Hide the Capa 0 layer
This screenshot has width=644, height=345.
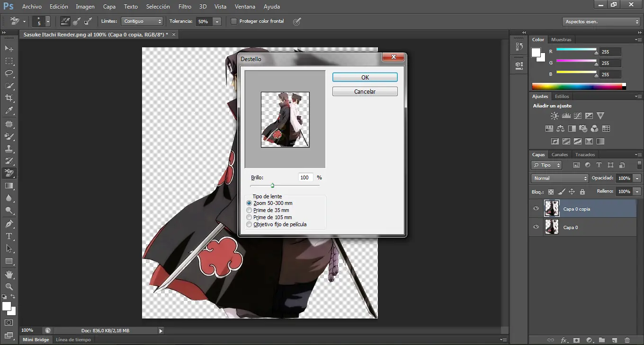536,227
